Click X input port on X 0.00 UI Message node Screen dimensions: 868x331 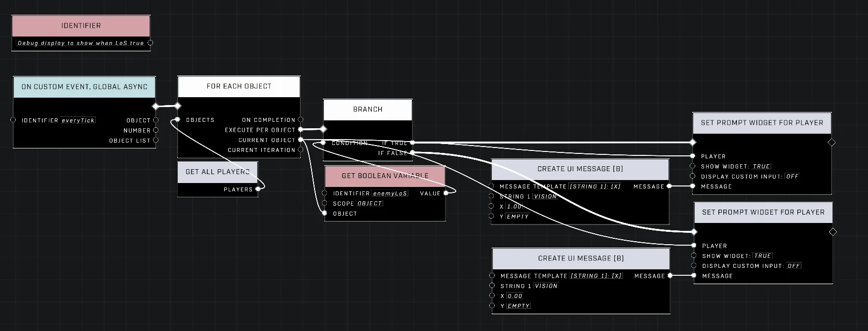click(x=492, y=295)
